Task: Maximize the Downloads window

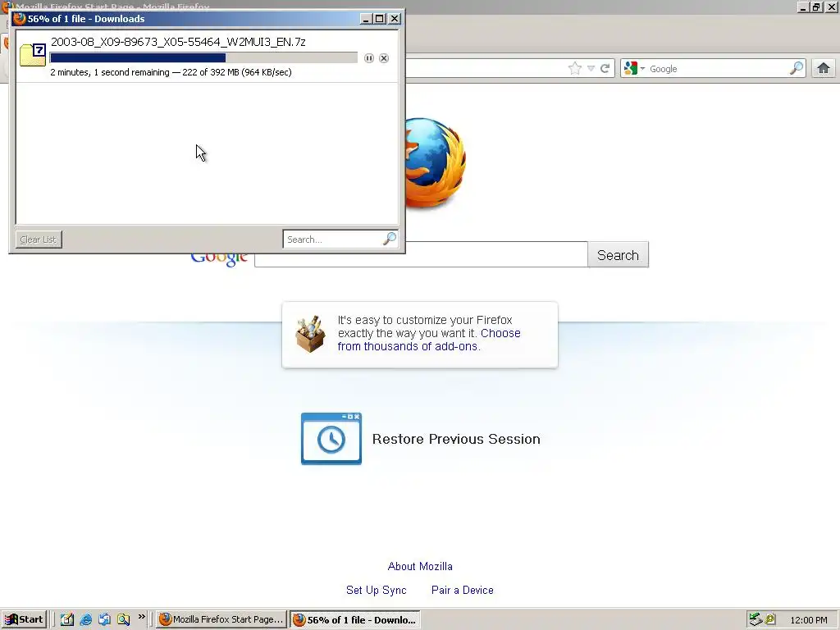Action: 379,19
